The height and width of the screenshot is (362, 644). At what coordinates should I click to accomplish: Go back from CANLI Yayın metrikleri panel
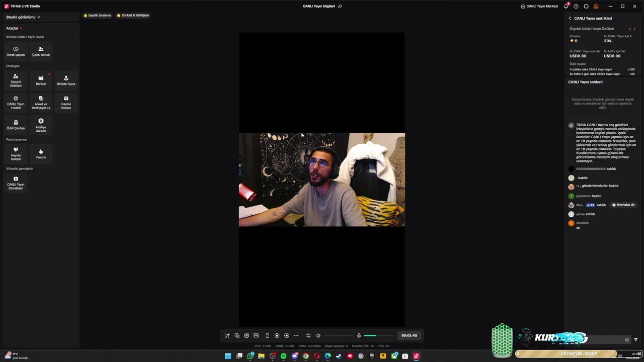coord(570,18)
